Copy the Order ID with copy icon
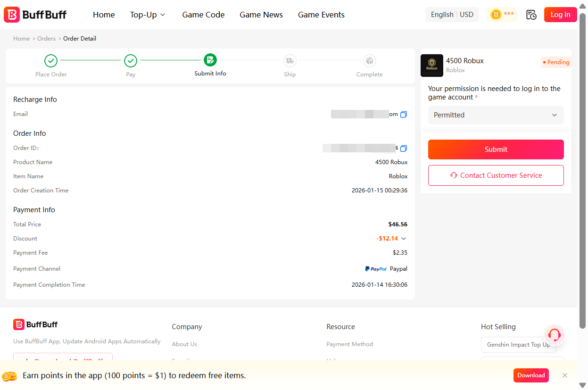The width and height of the screenshot is (588, 390). [x=403, y=149]
